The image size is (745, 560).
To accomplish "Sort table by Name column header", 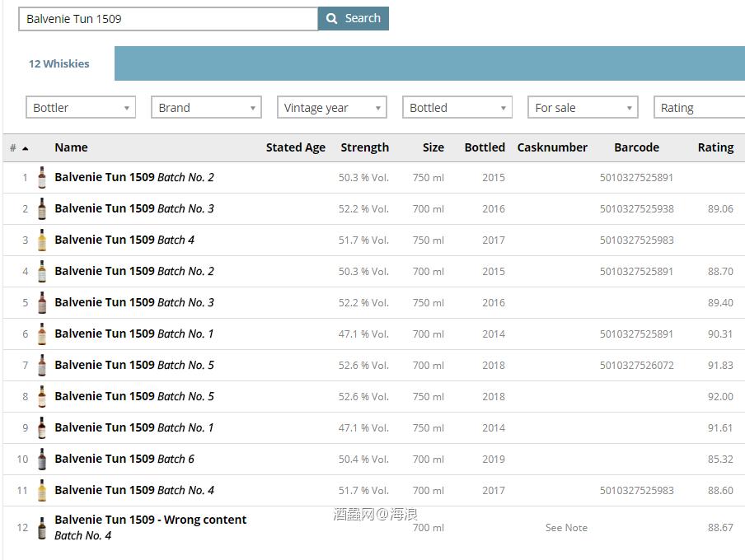I will pos(71,147).
